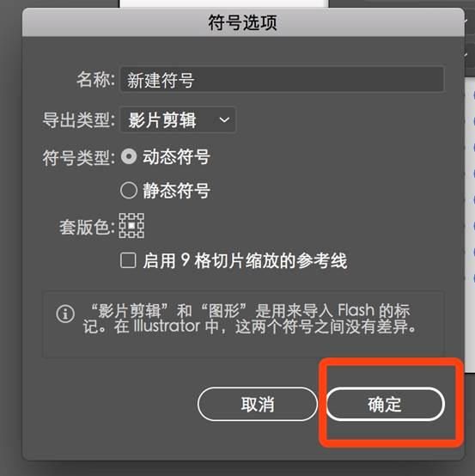The width and height of the screenshot is (475, 476).
Task: Click the 取消 button
Action: [x=258, y=404]
